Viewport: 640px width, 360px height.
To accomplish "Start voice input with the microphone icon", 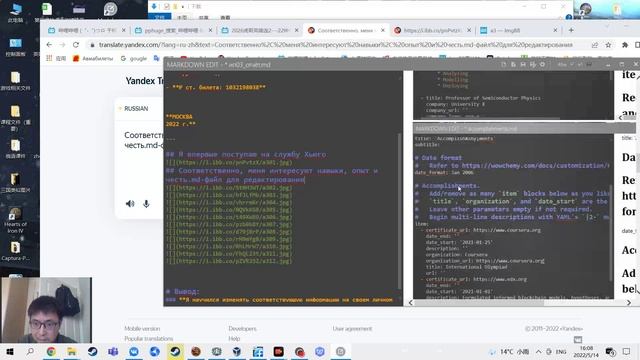I will [x=146, y=204].
